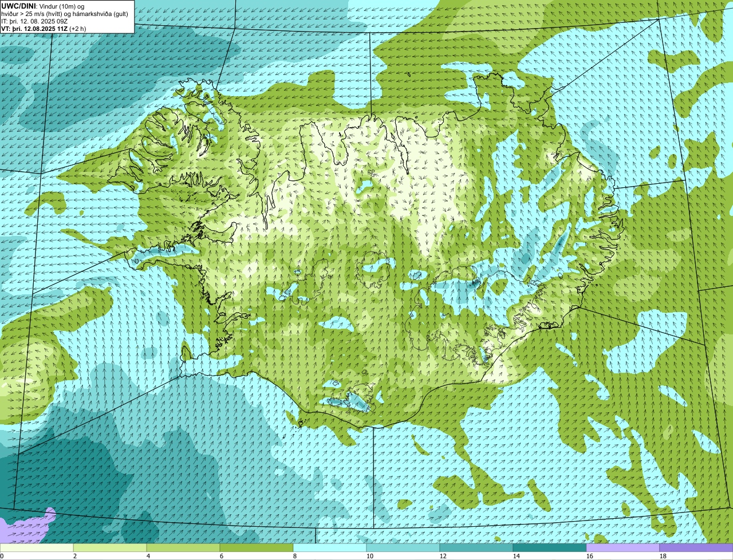Click the purple above-18 m/s legend swatch
Viewport: 733px width, 560px height.
point(696,548)
